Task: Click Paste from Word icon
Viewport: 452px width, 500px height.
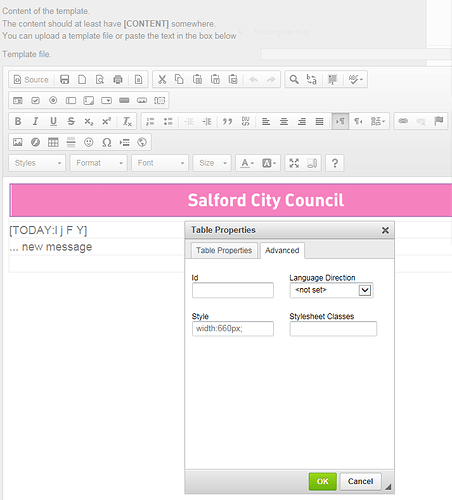Action: 233,79
